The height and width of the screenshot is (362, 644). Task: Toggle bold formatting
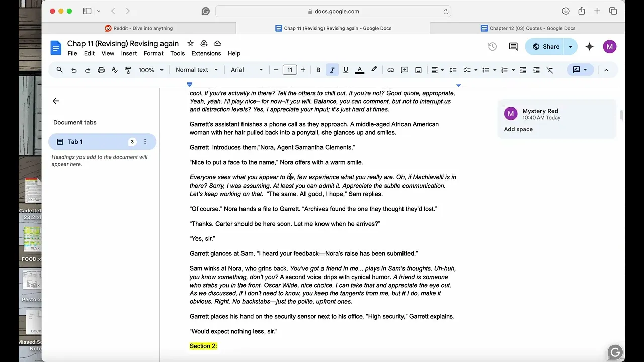click(x=318, y=70)
